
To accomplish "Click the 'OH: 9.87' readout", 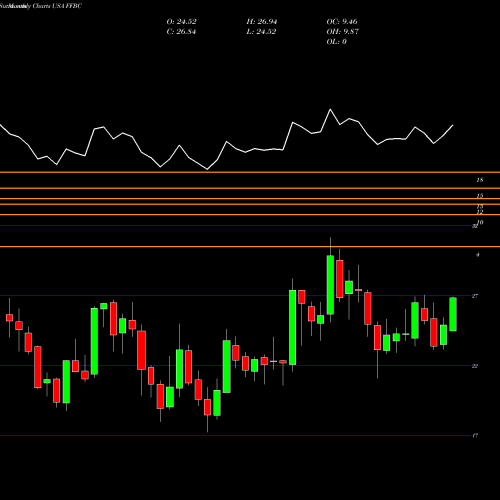I will pyautogui.click(x=342, y=32).
